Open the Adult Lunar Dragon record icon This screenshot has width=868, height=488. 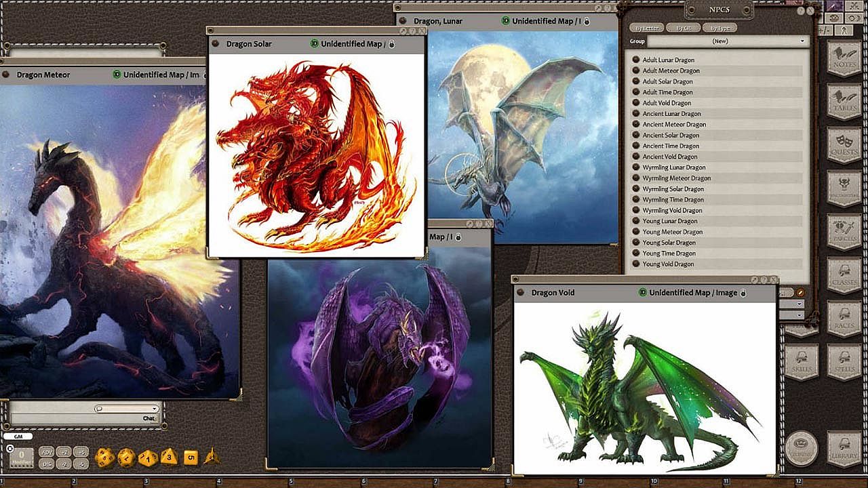(636, 60)
